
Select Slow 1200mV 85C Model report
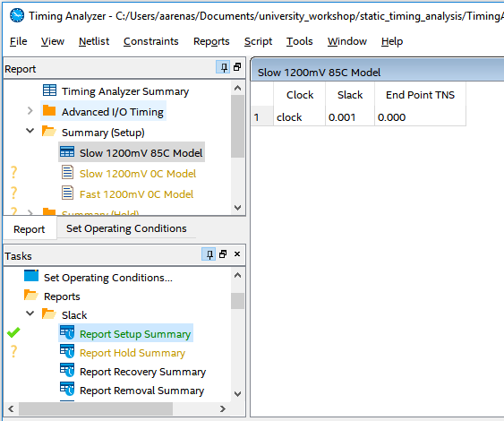tap(141, 153)
